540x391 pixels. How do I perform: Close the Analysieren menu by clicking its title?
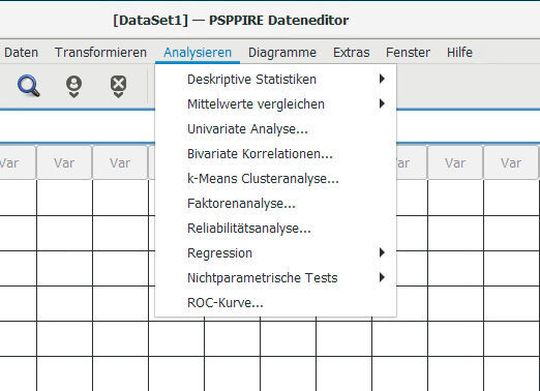pyautogui.click(x=198, y=52)
